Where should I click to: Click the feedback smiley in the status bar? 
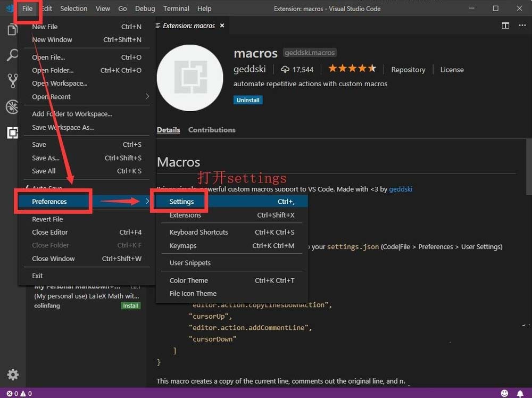[504, 393]
